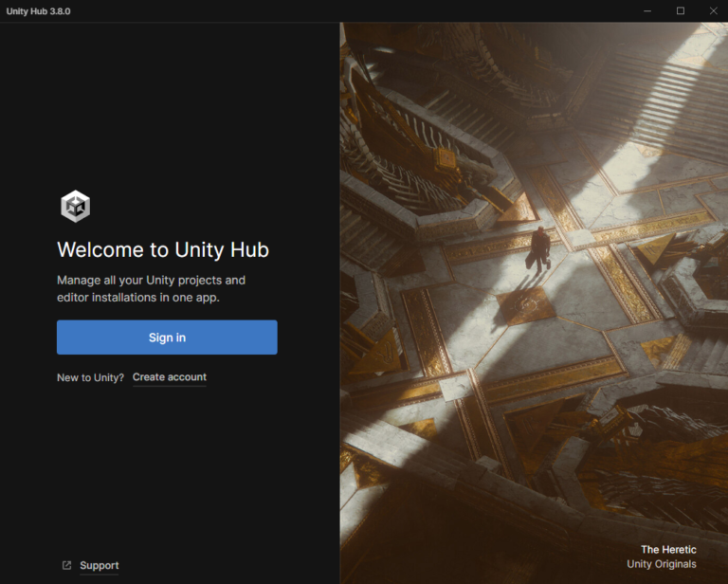The width and height of the screenshot is (728, 584).
Task: Click the external-link icon beside Support
Action: pos(66,566)
